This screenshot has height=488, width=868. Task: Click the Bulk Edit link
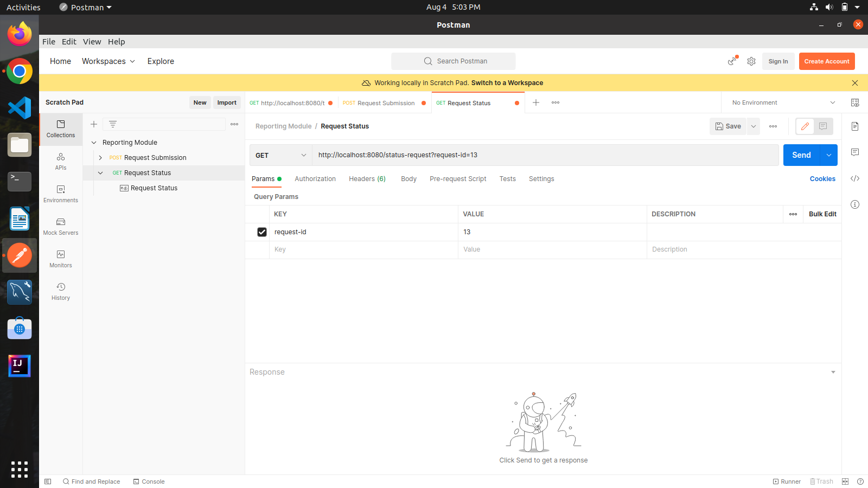pos(822,214)
